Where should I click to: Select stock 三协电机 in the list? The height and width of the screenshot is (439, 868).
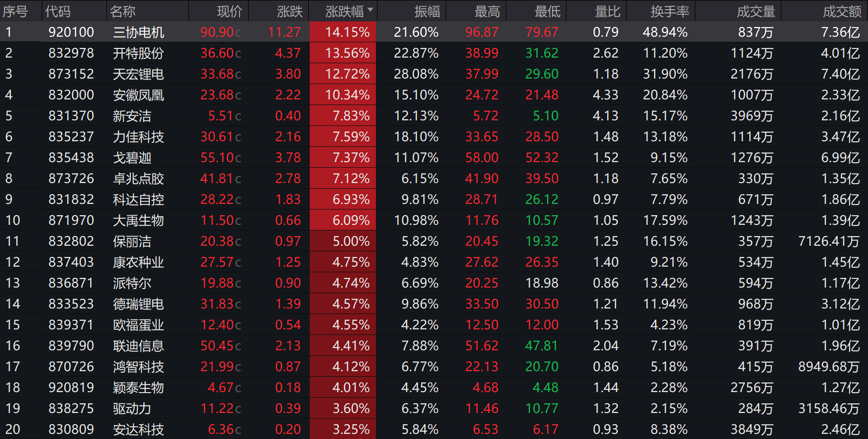(139, 32)
